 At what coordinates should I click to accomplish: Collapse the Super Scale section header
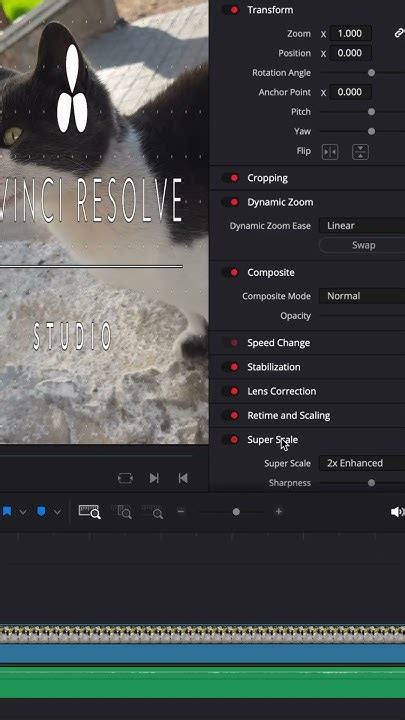pos(272,439)
